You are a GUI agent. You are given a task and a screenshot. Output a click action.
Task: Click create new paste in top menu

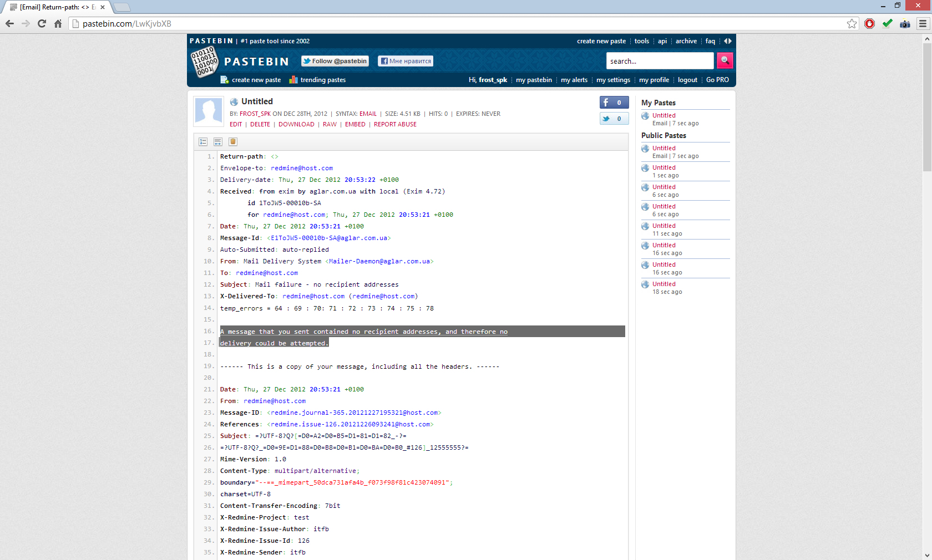[601, 41]
